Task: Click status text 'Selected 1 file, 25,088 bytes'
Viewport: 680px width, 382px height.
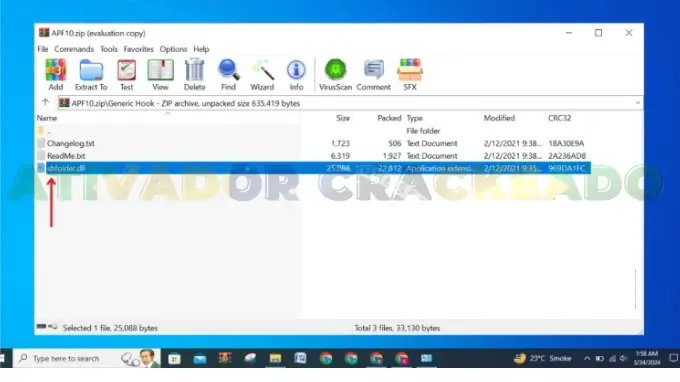Action: 110,328
